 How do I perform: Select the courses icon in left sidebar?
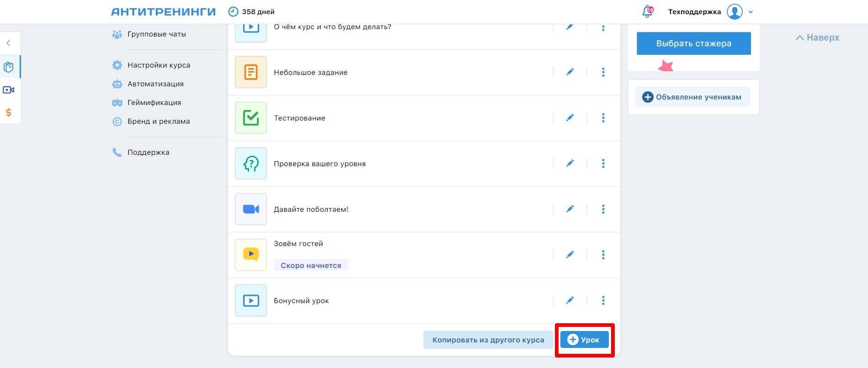coord(9,67)
